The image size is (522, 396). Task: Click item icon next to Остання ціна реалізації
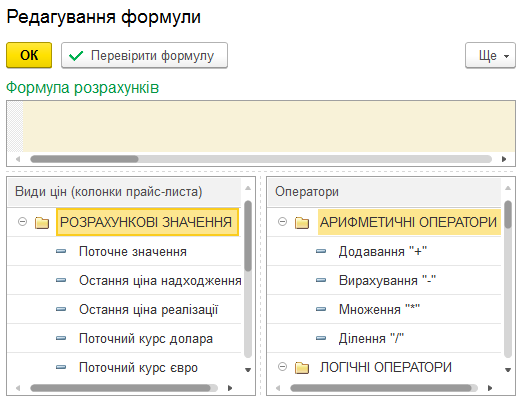click(x=61, y=309)
